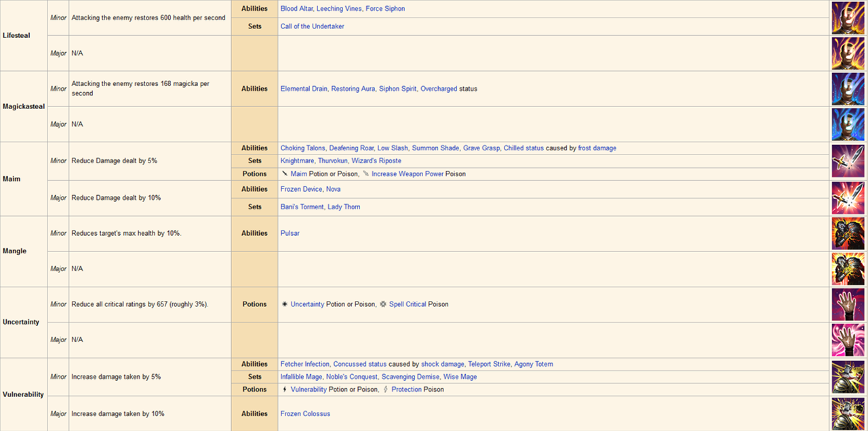Open the Grave Grasp link

click(x=481, y=148)
